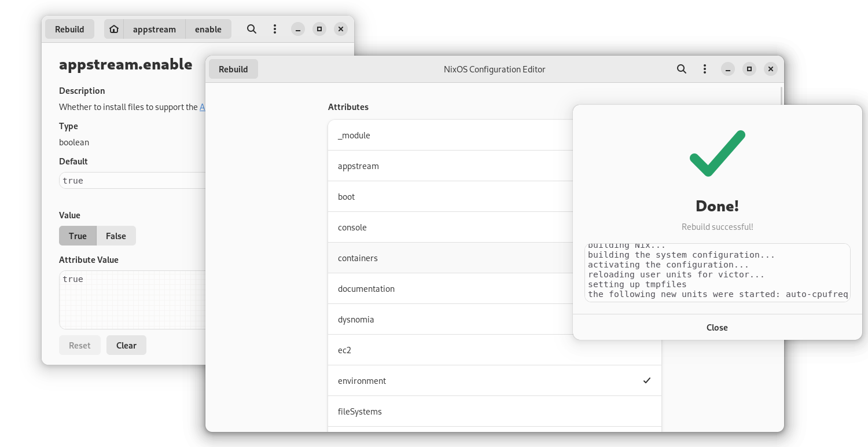Click log line 'building the system configuration...'

tap(681, 255)
